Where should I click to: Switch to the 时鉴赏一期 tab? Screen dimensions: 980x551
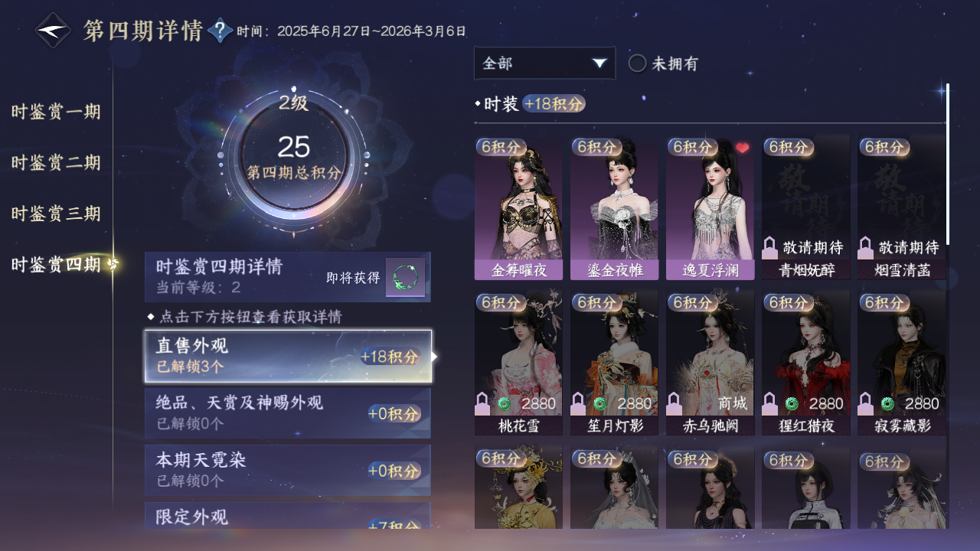pyautogui.click(x=56, y=112)
